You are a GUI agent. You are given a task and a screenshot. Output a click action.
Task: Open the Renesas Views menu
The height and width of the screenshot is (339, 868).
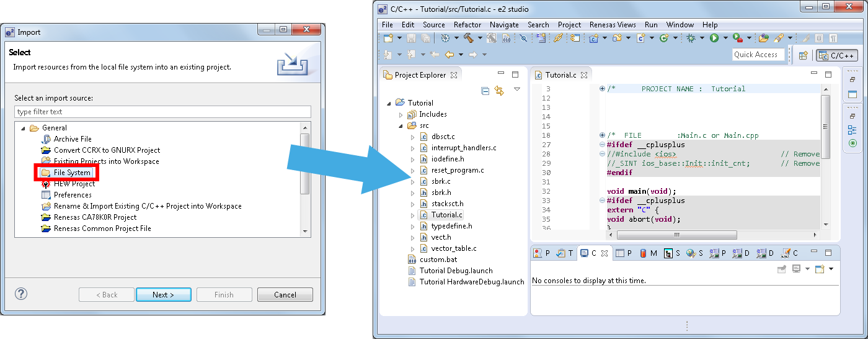[x=613, y=25]
